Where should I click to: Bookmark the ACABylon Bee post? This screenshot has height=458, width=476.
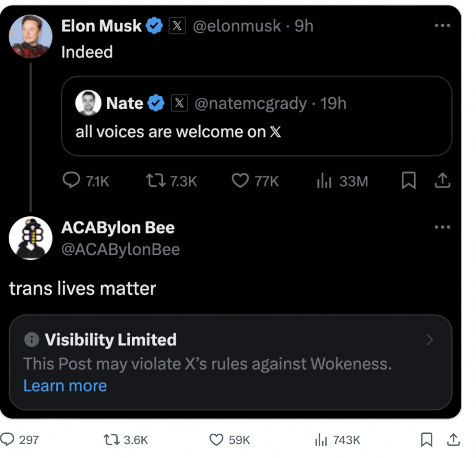[426, 439]
